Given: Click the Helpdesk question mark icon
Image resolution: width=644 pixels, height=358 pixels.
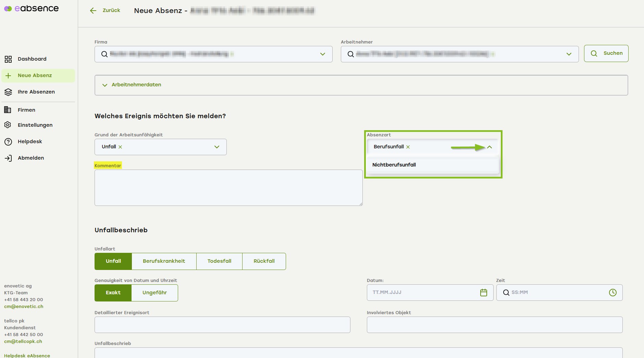Looking at the screenshot, I should (8, 142).
